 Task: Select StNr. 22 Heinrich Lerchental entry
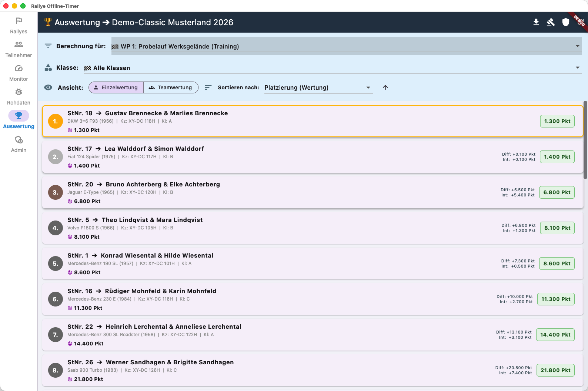[313, 335]
